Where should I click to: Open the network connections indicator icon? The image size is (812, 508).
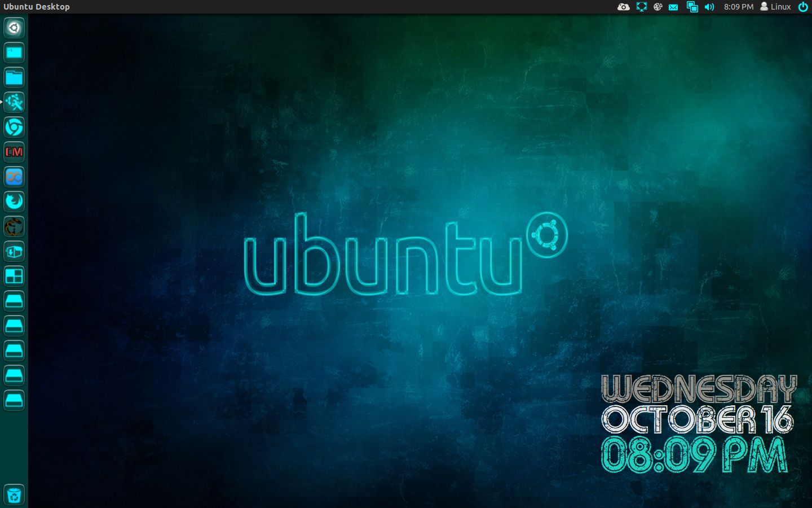[x=692, y=7]
